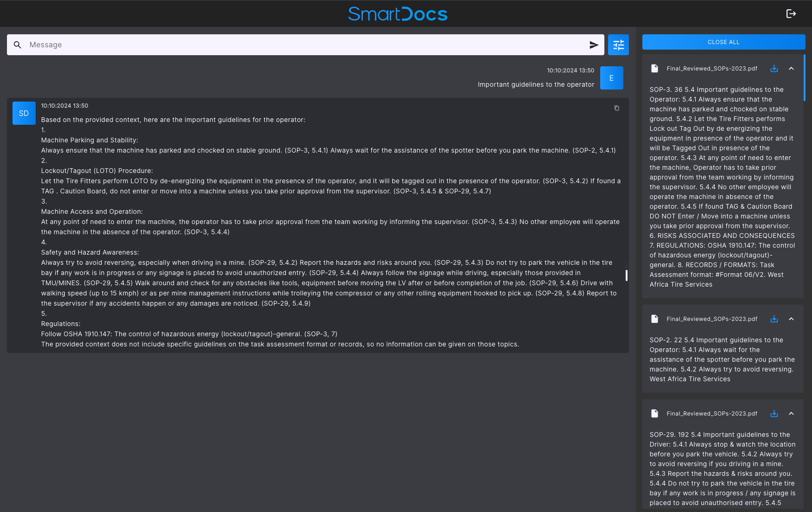Click the send message arrow icon
Screen dimensions: 812x512
(594, 45)
